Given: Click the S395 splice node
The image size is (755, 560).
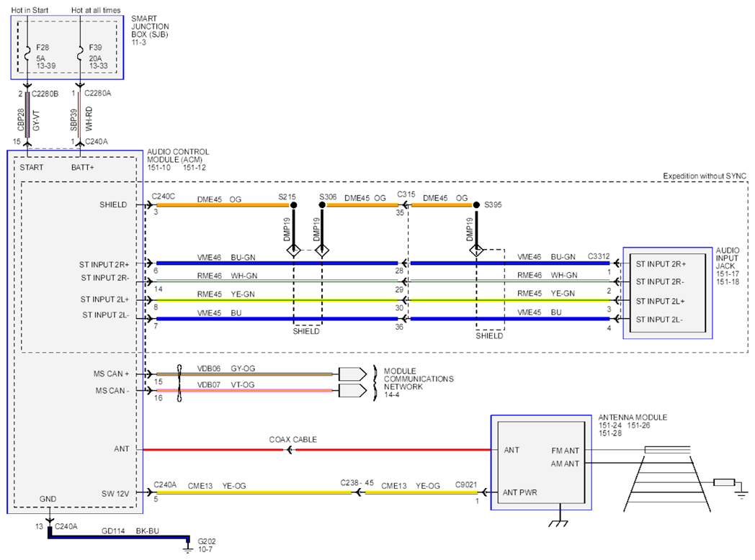Looking at the screenshot, I should [476, 205].
